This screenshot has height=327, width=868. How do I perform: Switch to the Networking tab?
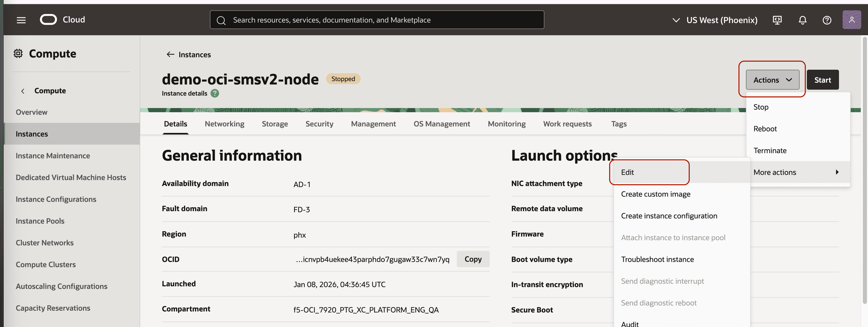224,124
